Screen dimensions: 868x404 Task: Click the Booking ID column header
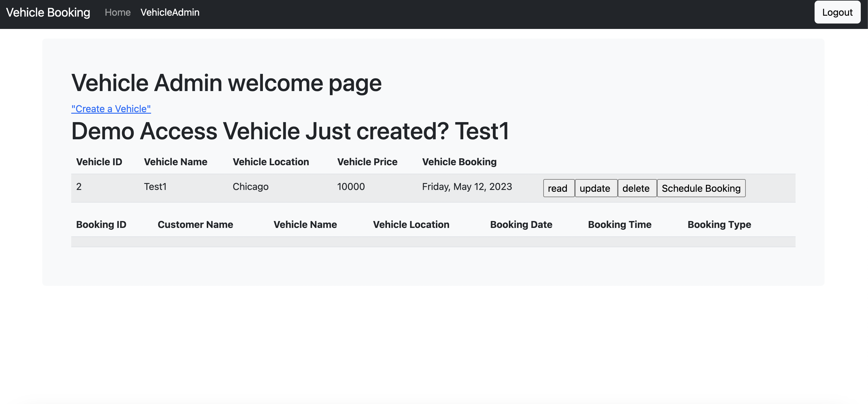[101, 225]
